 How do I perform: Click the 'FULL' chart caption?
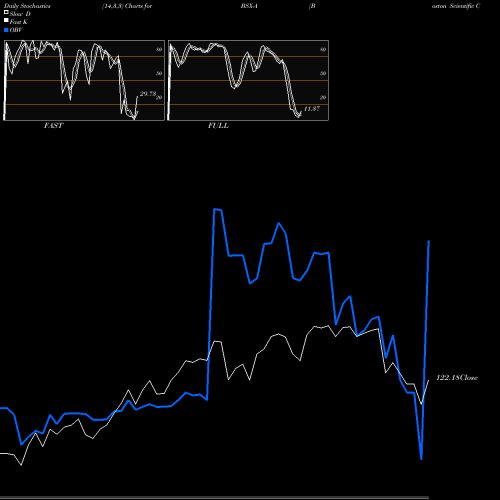tap(218, 126)
